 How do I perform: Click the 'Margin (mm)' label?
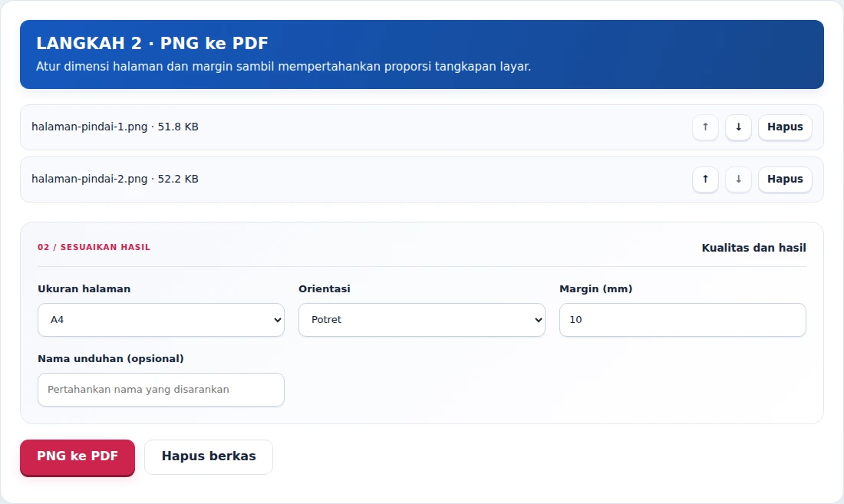point(596,289)
